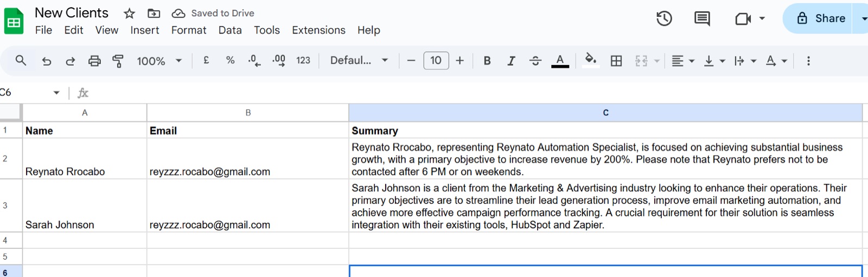Open version history clock icon

664,18
